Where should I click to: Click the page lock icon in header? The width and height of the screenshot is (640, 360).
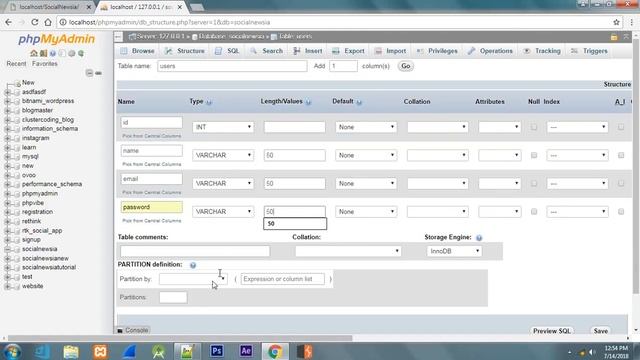614,37
